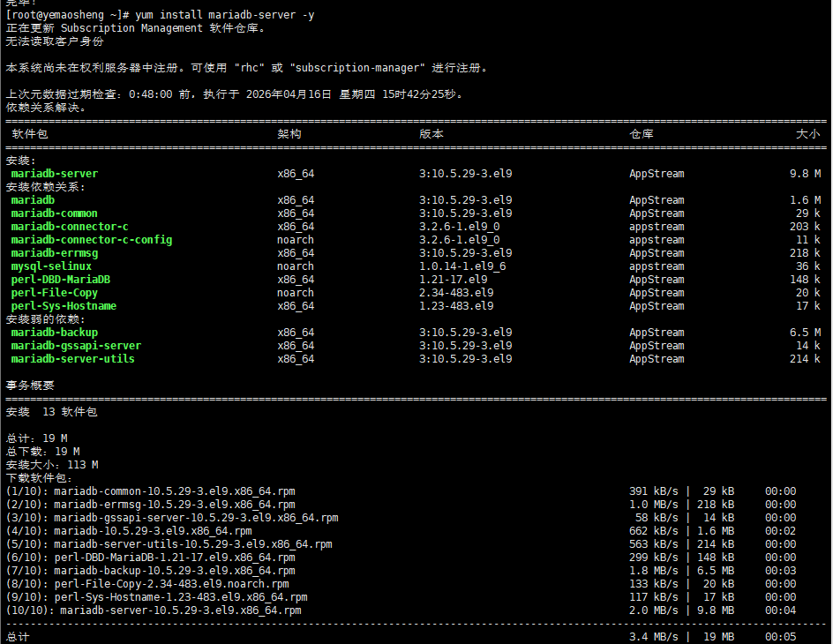Click the '总下载: 19 M' line
This screenshot has width=833, height=644.
(x=42, y=452)
